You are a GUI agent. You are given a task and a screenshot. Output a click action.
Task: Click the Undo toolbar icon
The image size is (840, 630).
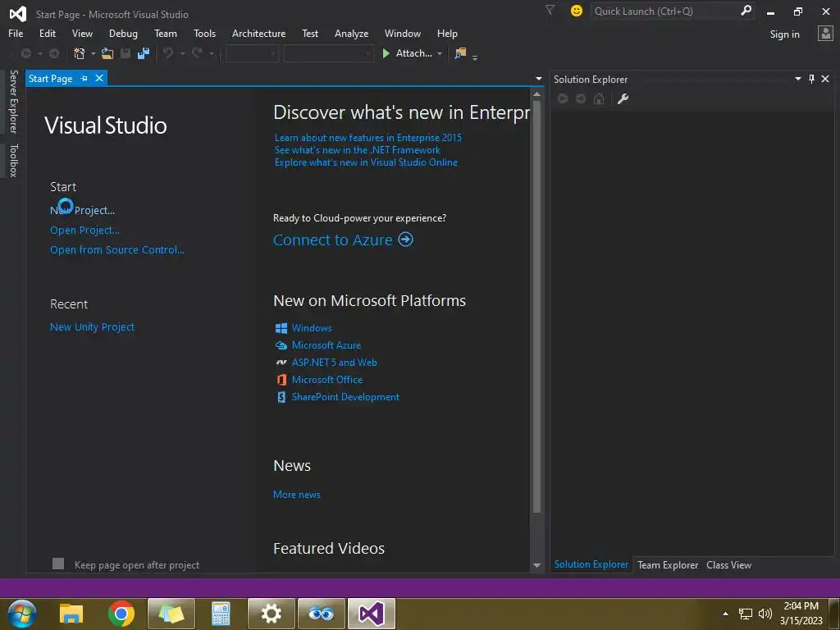point(168,53)
